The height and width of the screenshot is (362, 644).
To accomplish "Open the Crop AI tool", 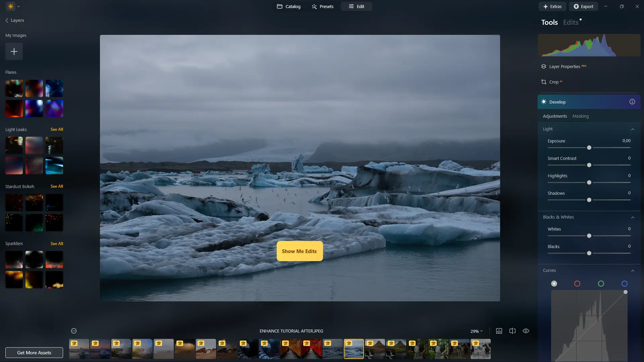I will (553, 82).
